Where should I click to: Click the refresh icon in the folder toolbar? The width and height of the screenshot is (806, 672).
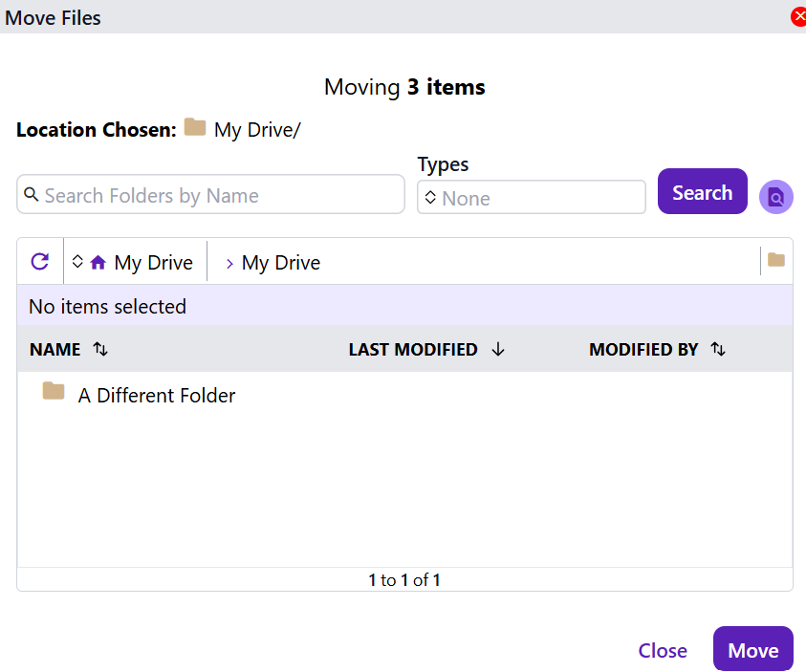[x=40, y=262]
